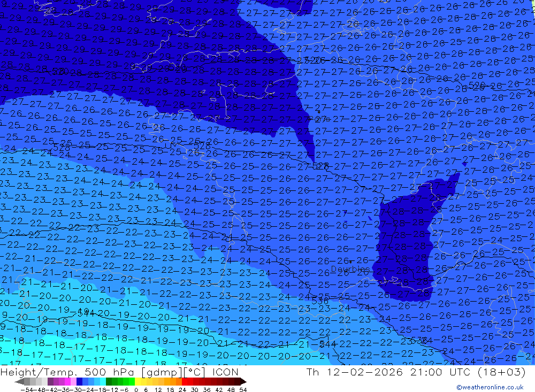Pick the cyan swatch next to green in the legend

103,382
